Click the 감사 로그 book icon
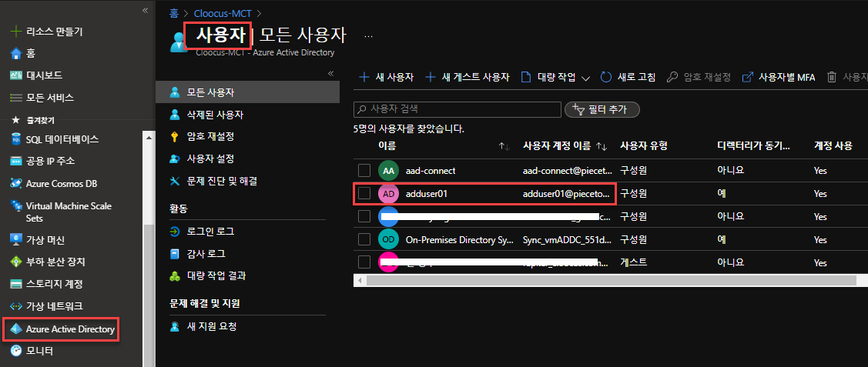868x367 pixels. (176, 254)
